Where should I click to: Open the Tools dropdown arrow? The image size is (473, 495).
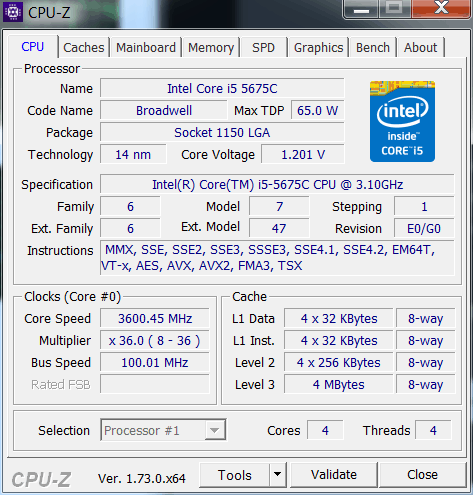(277, 474)
